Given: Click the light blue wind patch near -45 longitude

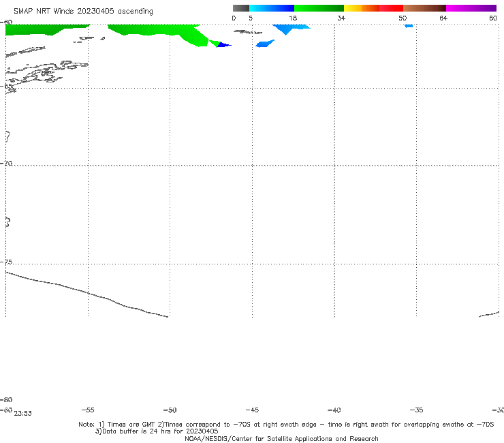Looking at the screenshot, I should pos(264,44).
